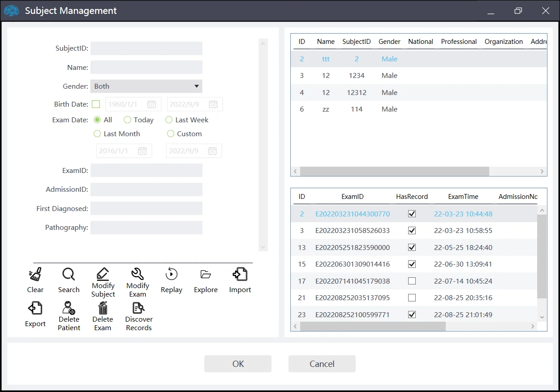560x392 pixels.
Task: Select the Custom exam date radio button
Action: click(171, 134)
